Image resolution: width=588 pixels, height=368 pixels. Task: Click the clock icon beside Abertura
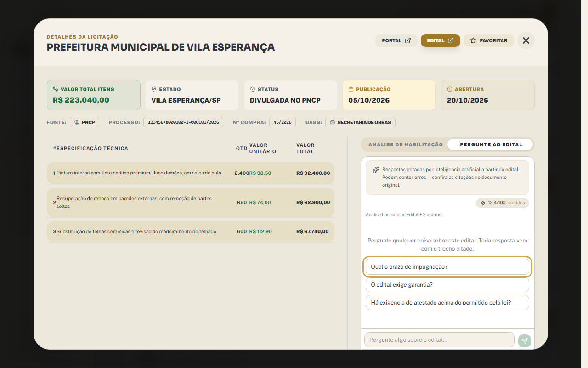[x=450, y=89]
